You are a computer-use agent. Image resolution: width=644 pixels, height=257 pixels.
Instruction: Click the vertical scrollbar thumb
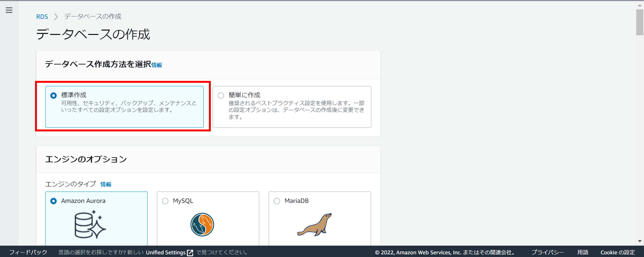[x=639, y=23]
